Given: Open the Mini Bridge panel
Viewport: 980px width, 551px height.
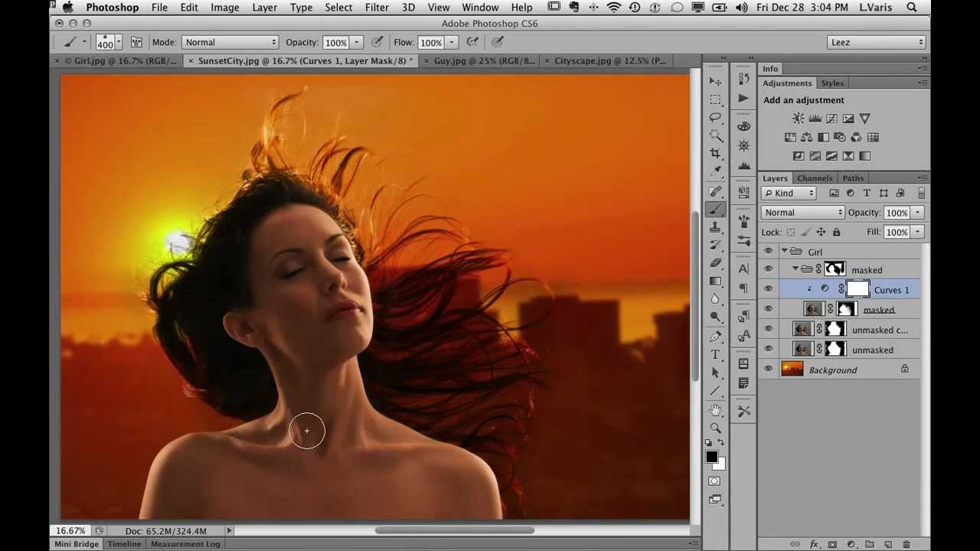Looking at the screenshot, I should [x=76, y=544].
